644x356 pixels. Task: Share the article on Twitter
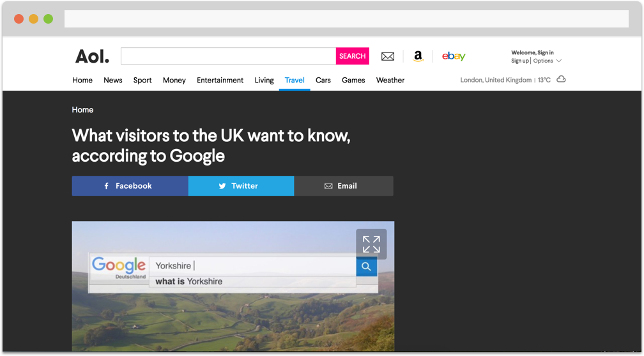coord(241,186)
